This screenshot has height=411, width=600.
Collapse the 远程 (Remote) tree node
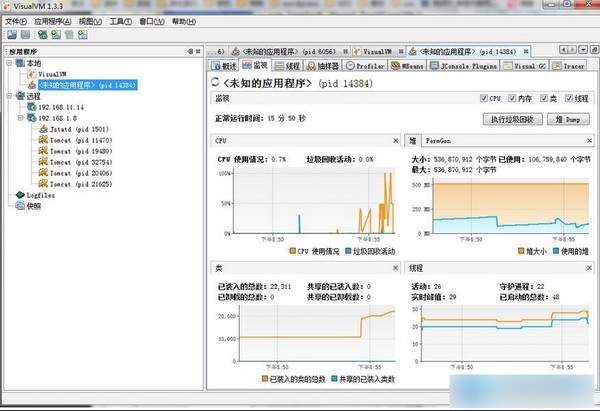tap(9, 96)
